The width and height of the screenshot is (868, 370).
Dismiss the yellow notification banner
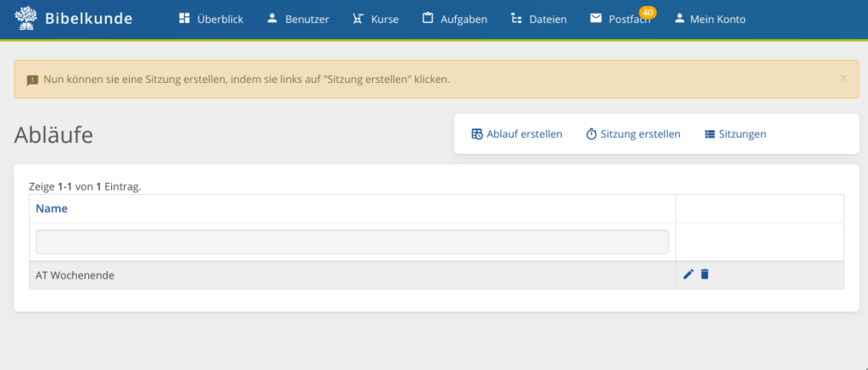point(843,79)
